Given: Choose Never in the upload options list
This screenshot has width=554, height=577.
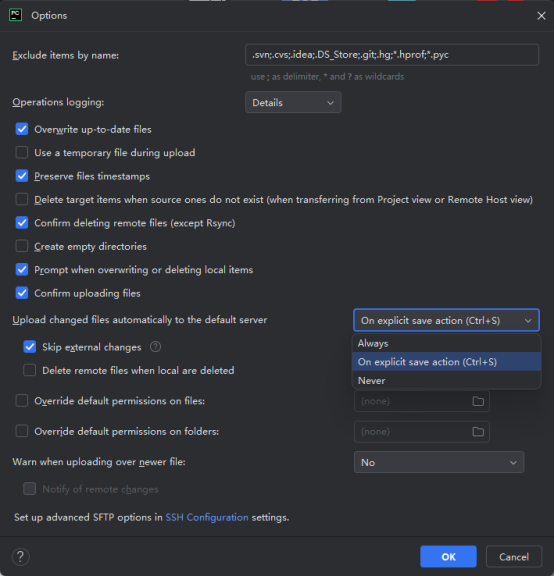Looking at the screenshot, I should coord(446,380).
